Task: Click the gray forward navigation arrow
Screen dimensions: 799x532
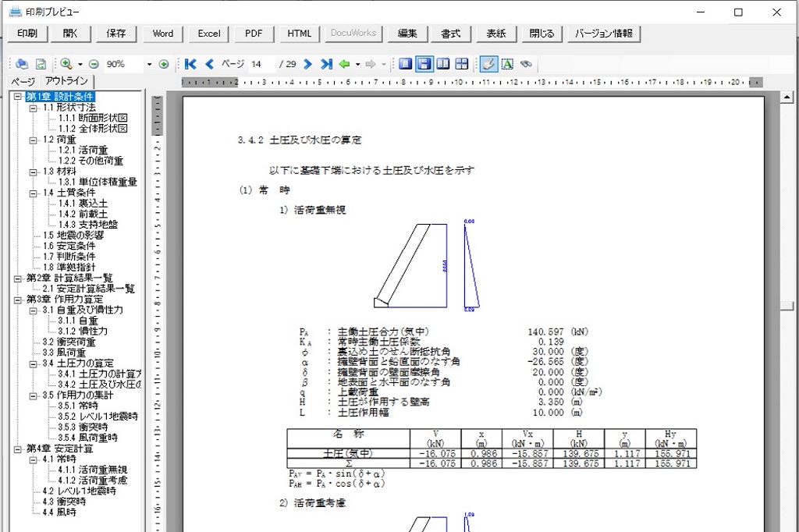Action: tap(371, 64)
